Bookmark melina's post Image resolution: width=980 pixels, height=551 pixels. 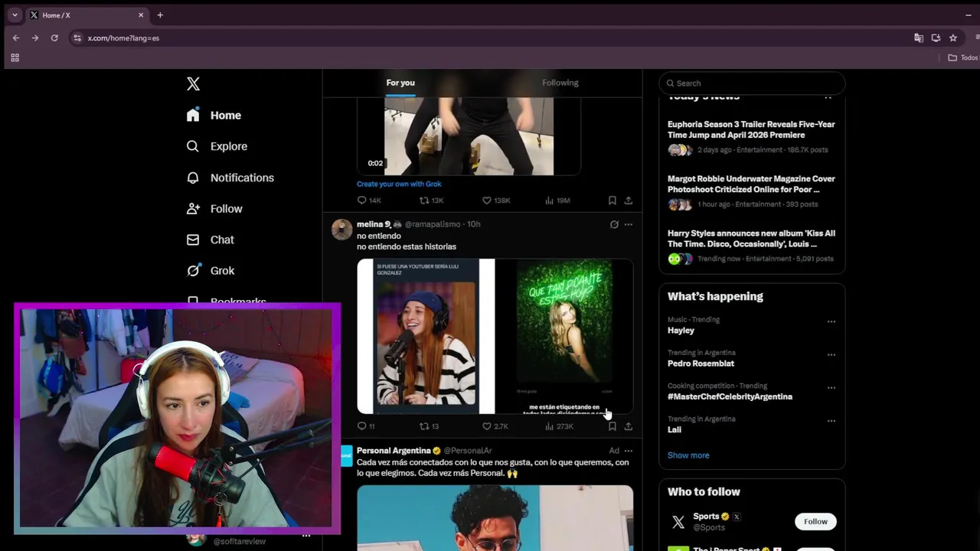pos(612,426)
